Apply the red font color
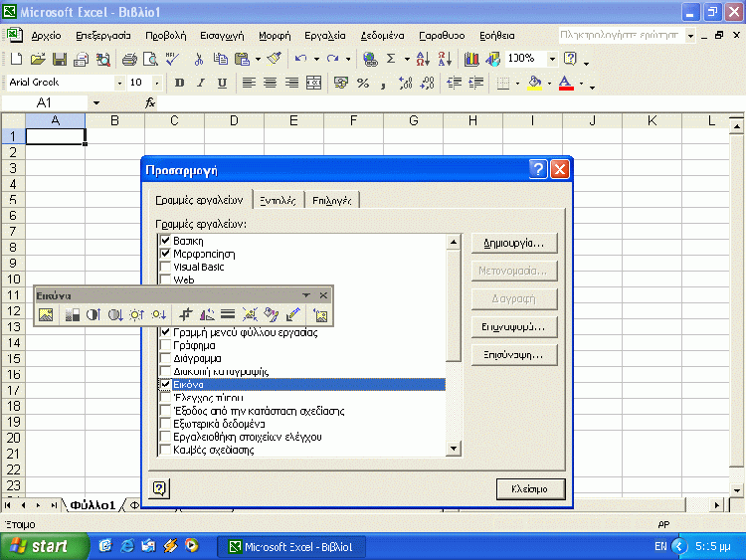746x560 pixels. [566, 84]
